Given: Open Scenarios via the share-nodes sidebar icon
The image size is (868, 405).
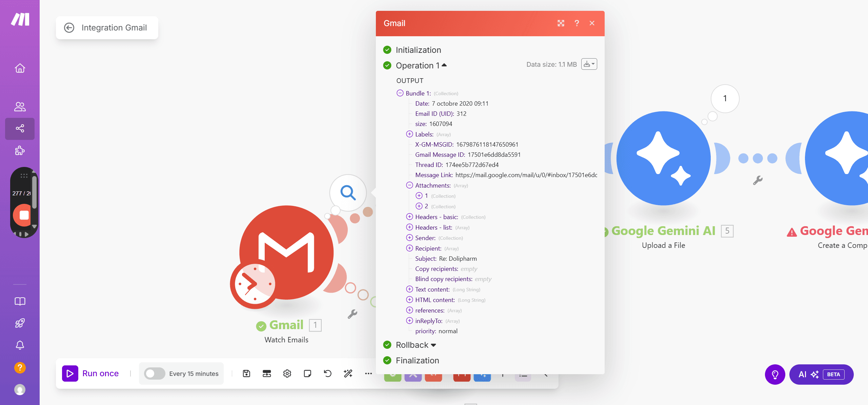Looking at the screenshot, I should click(x=20, y=128).
